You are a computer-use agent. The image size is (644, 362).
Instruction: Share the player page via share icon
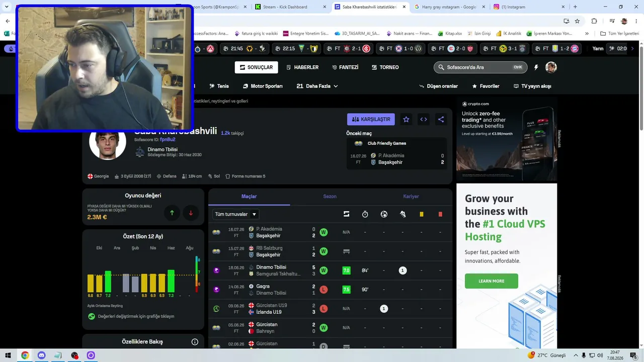(441, 119)
